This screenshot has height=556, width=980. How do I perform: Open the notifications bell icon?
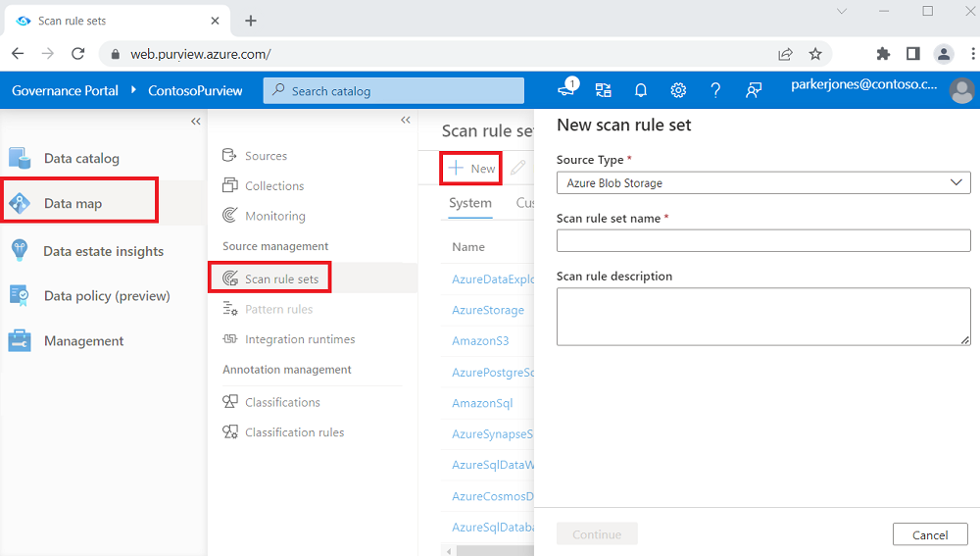click(641, 90)
